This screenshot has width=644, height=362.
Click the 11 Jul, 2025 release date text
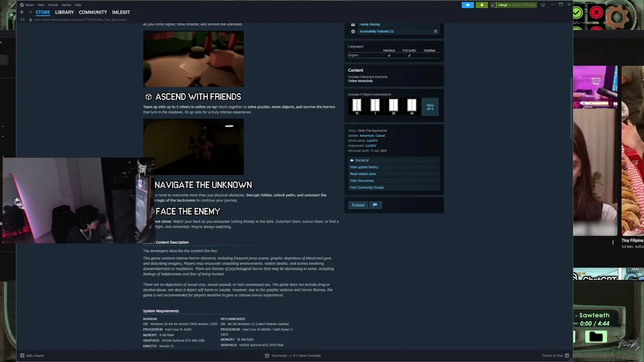point(378,151)
